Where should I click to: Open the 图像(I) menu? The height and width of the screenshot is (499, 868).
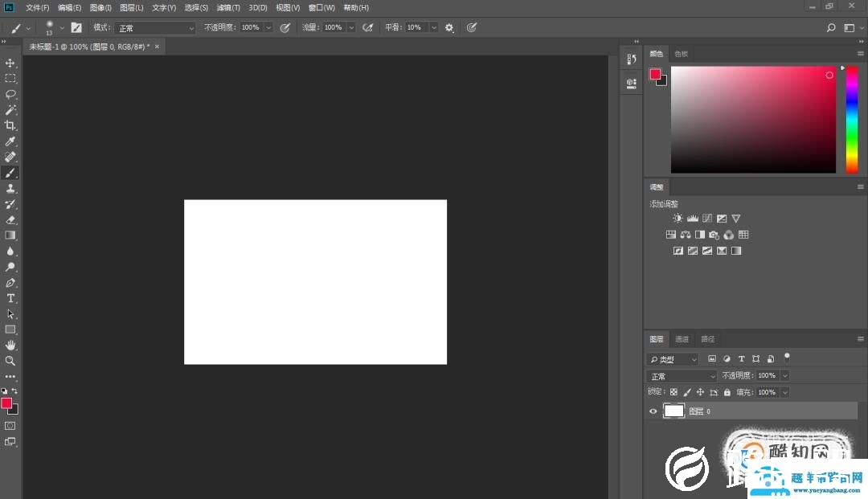tap(100, 7)
